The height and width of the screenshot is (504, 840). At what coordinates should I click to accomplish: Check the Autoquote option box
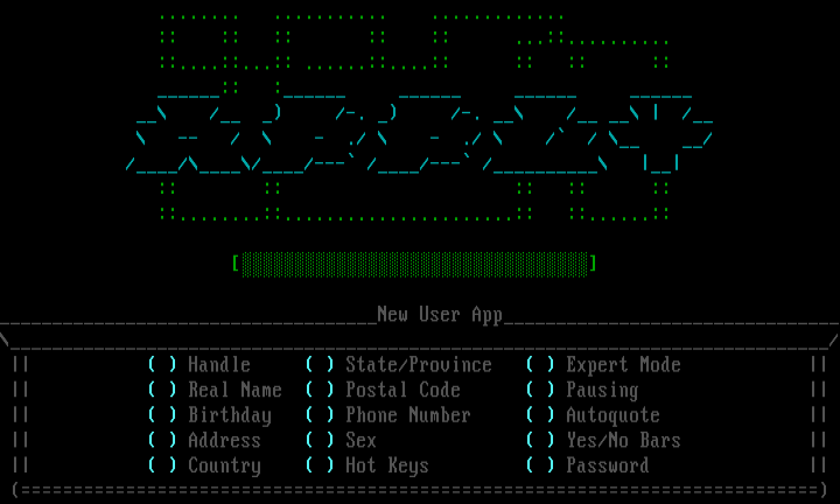(x=540, y=415)
